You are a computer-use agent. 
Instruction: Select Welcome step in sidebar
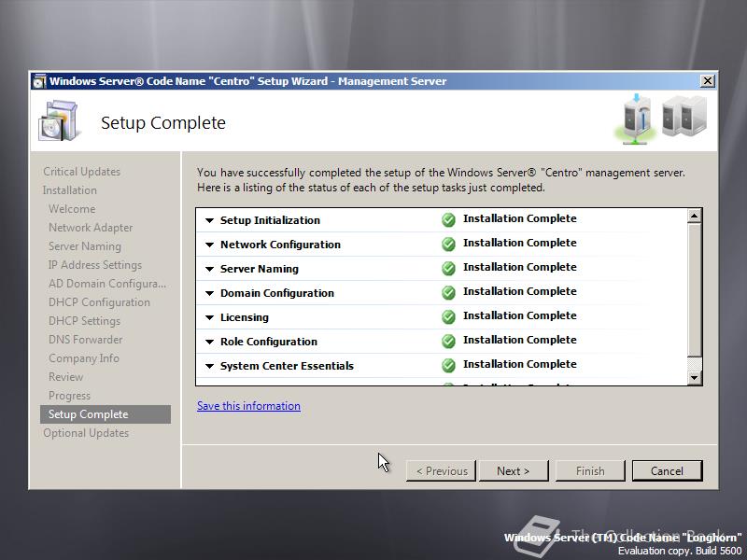(72, 208)
